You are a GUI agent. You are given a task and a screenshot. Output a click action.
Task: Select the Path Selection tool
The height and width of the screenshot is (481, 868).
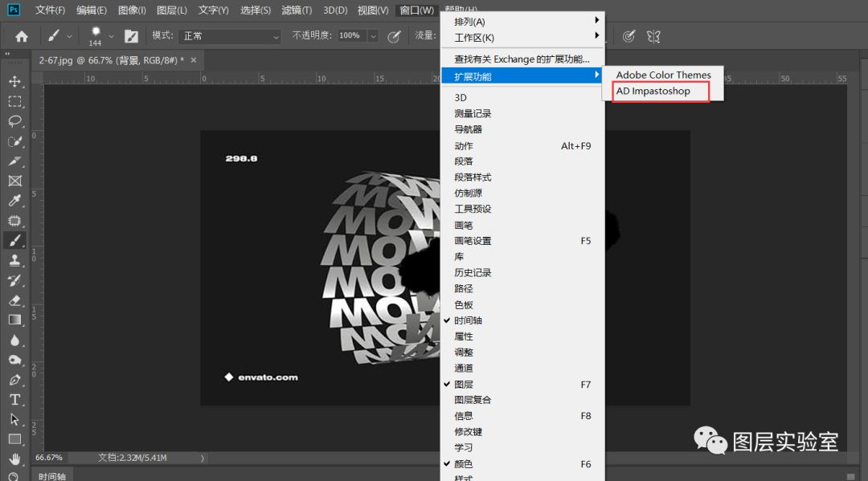(x=15, y=420)
